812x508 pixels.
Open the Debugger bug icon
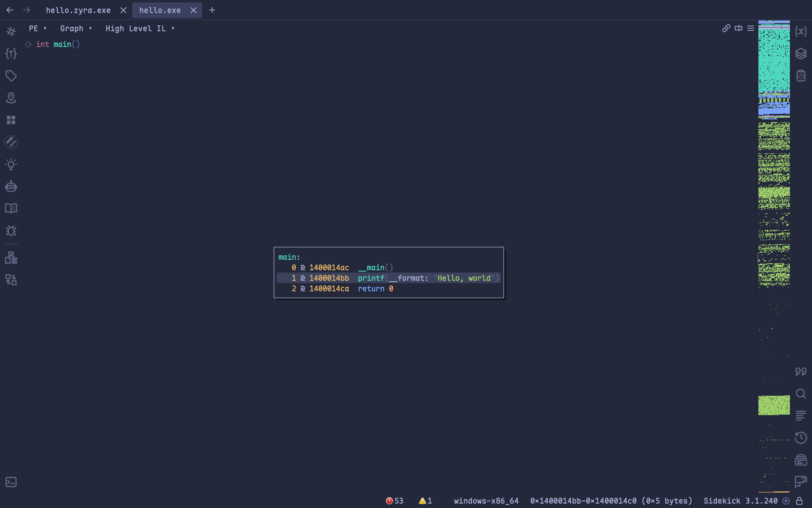[x=11, y=231]
